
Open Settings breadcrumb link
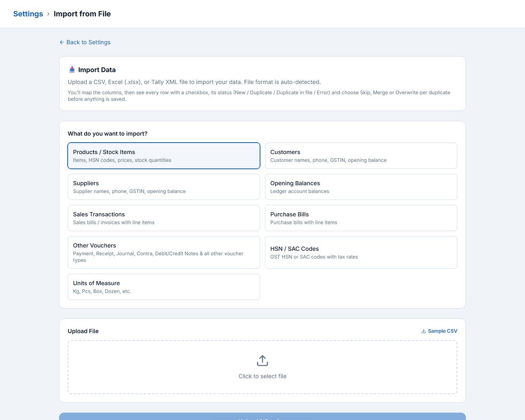click(28, 14)
